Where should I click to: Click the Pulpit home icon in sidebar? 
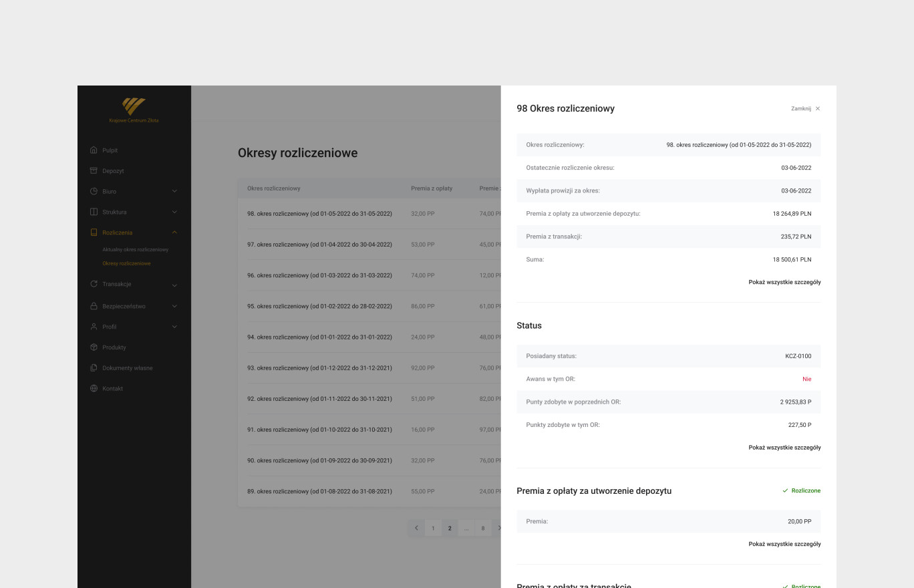(94, 150)
